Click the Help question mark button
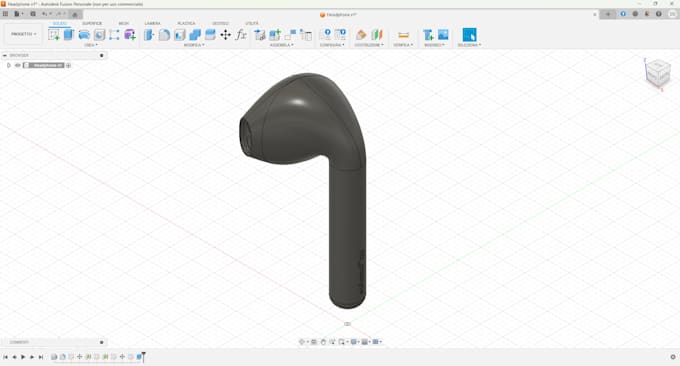The width and height of the screenshot is (680, 366). coord(658,14)
